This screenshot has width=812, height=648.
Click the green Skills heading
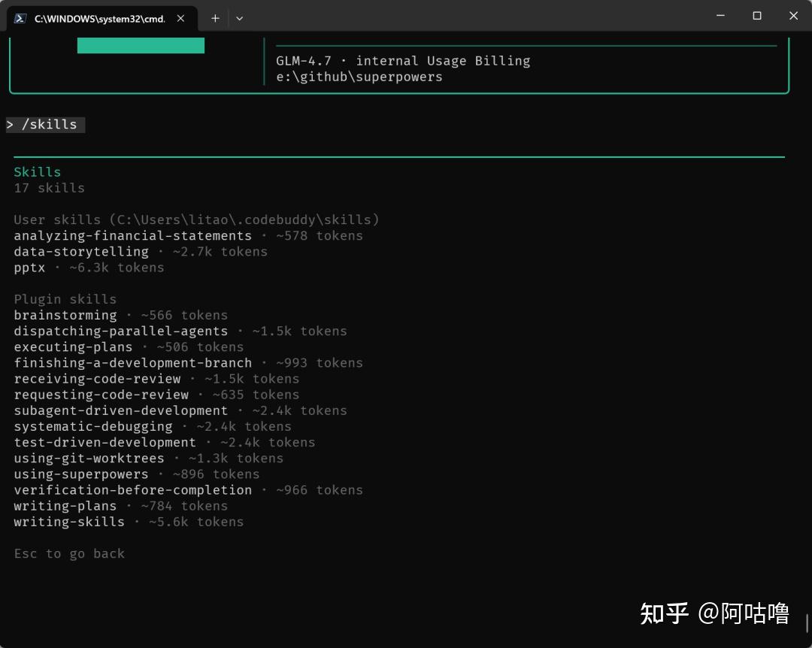(38, 172)
